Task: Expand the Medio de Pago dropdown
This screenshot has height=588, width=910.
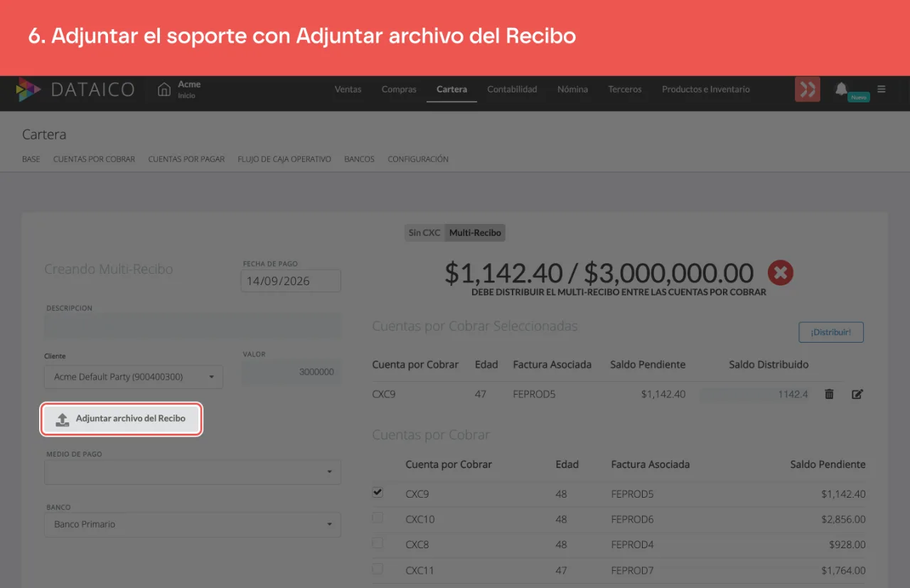Action: click(x=193, y=472)
